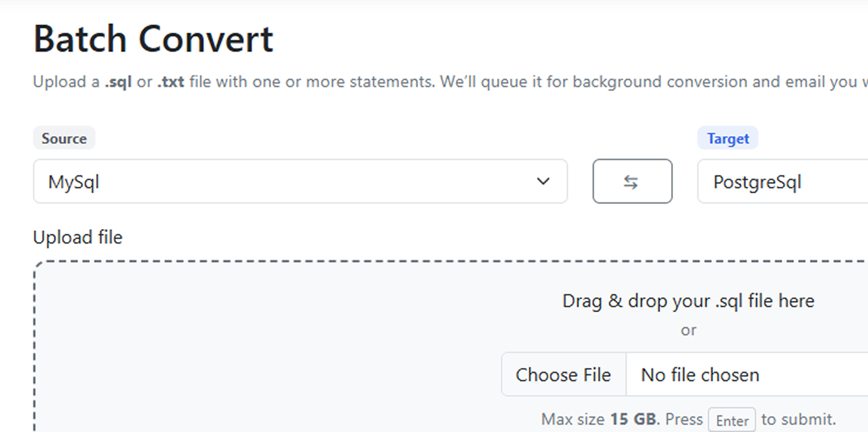This screenshot has width=868, height=432.
Task: Click the chevron arrow in Source selector
Action: coord(542,181)
